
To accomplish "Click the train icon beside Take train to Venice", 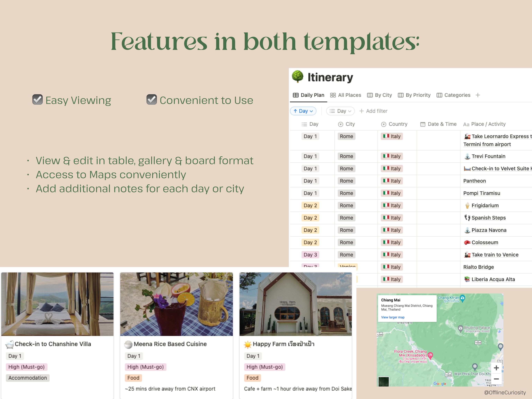I will click(467, 255).
